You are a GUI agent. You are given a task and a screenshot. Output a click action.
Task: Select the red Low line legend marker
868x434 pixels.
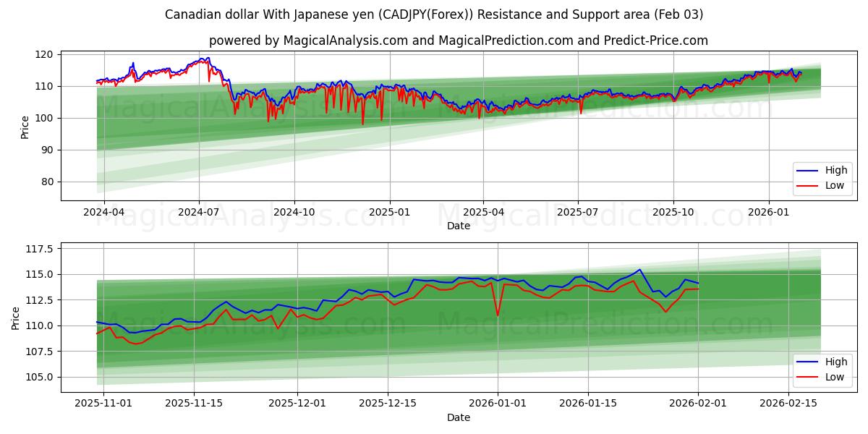point(808,185)
